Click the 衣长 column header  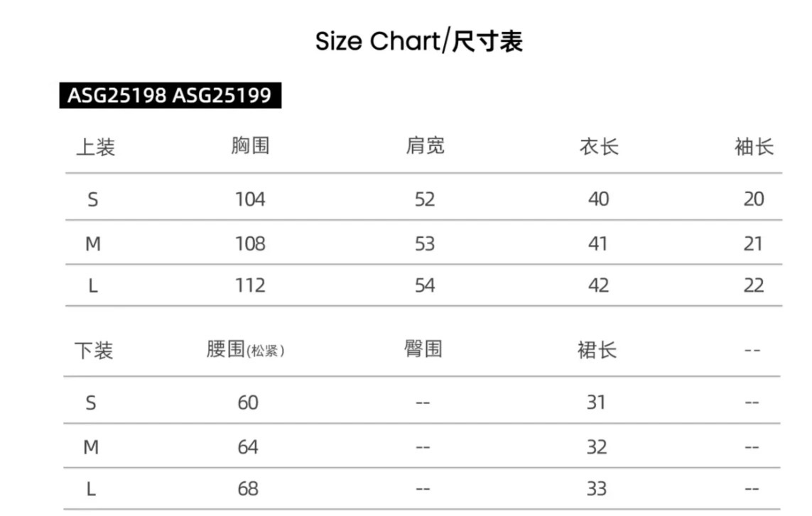point(599,147)
